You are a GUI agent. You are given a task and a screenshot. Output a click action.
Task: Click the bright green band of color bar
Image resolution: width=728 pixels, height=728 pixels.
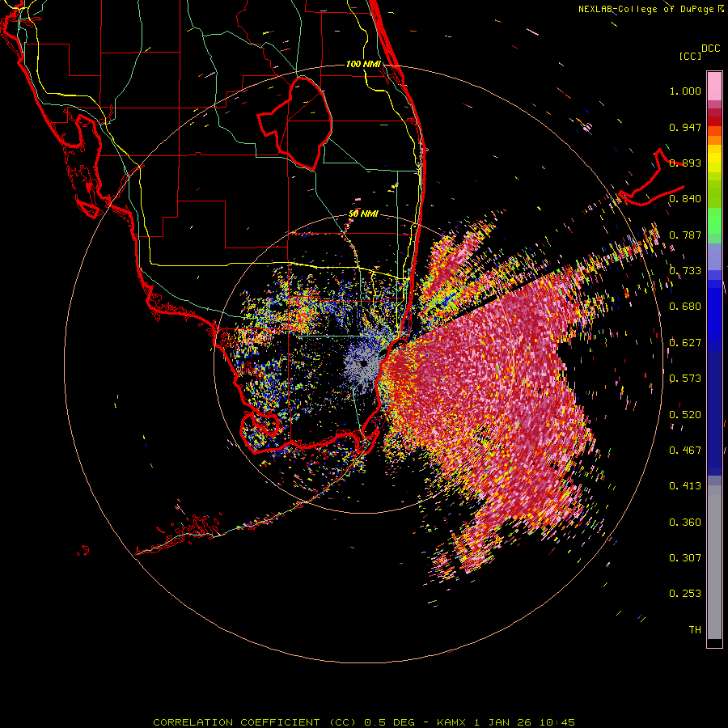[714, 221]
